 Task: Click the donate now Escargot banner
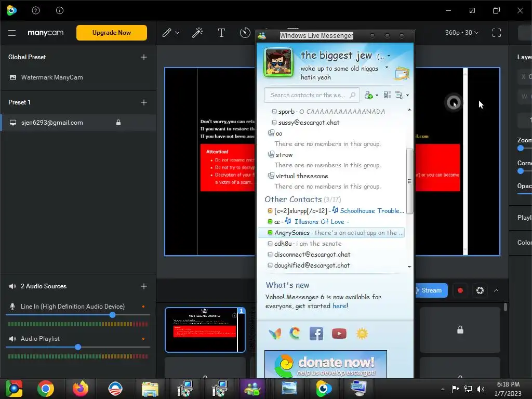[x=326, y=364]
